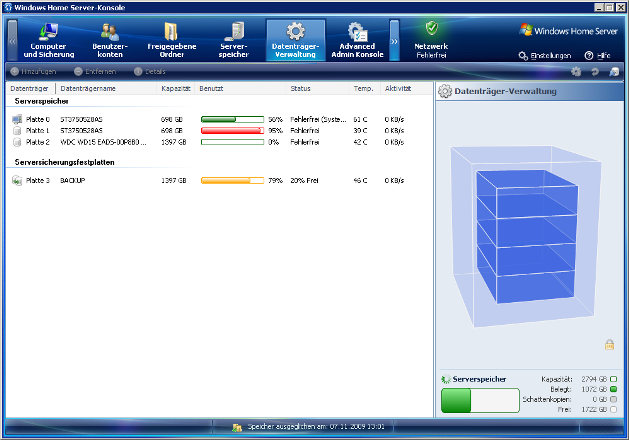629x440 pixels.
Task: Click the Hinzufügen toolbar button
Action: coord(33,71)
